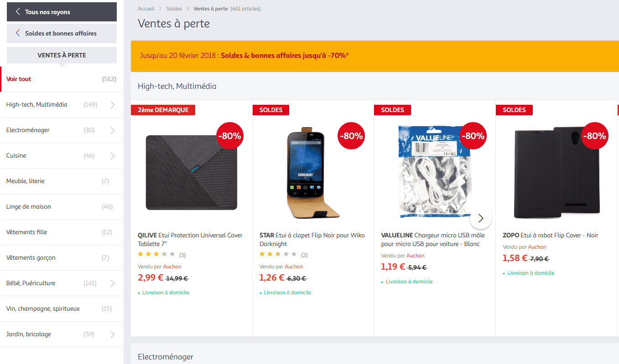
Task: Click the -80% badge on QILIVE cover
Action: pos(229,135)
